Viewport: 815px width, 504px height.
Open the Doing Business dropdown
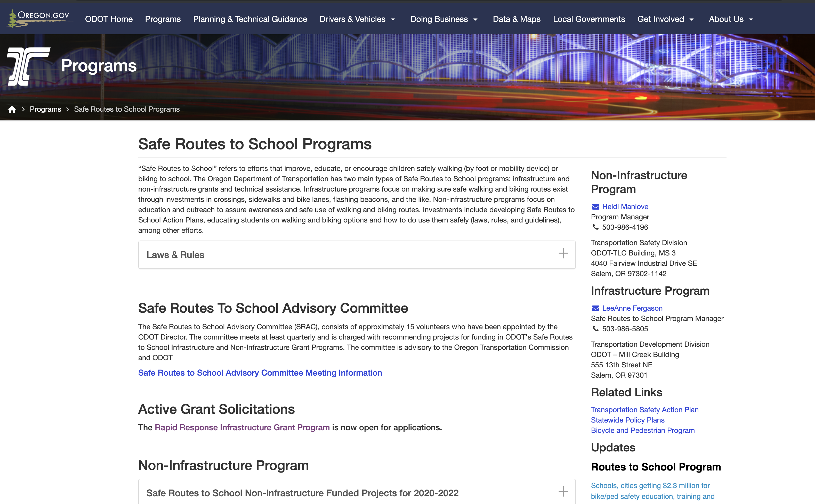[x=444, y=19]
